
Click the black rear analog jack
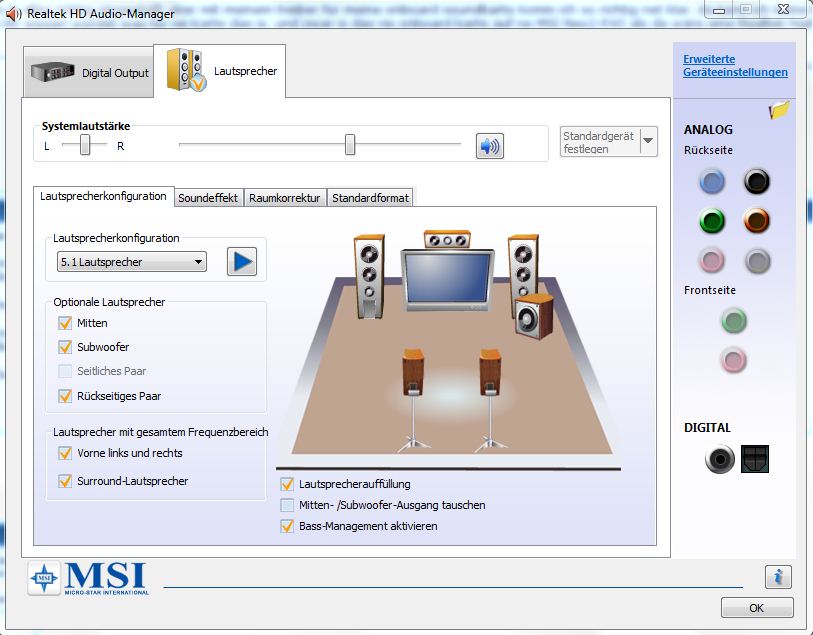click(757, 181)
